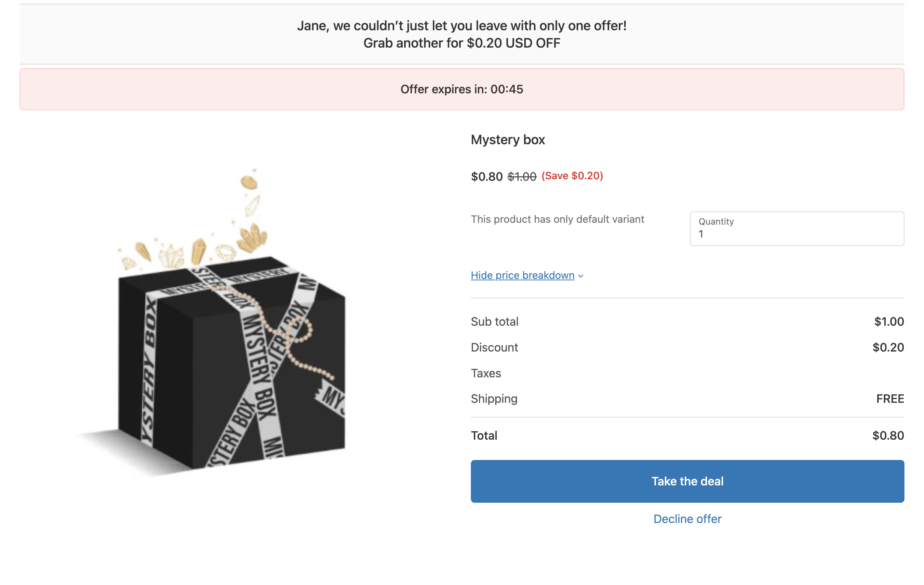Click the crossed-out $1.00 original price
Screen dimensions: 924x585
(521, 177)
